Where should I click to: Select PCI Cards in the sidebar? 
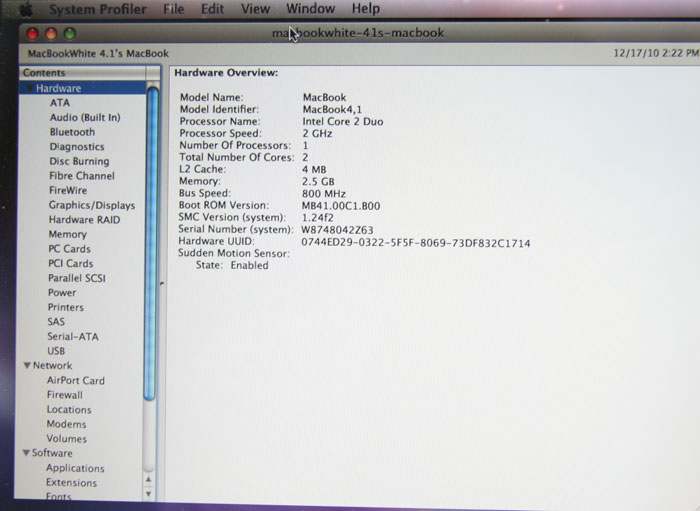coord(71,264)
